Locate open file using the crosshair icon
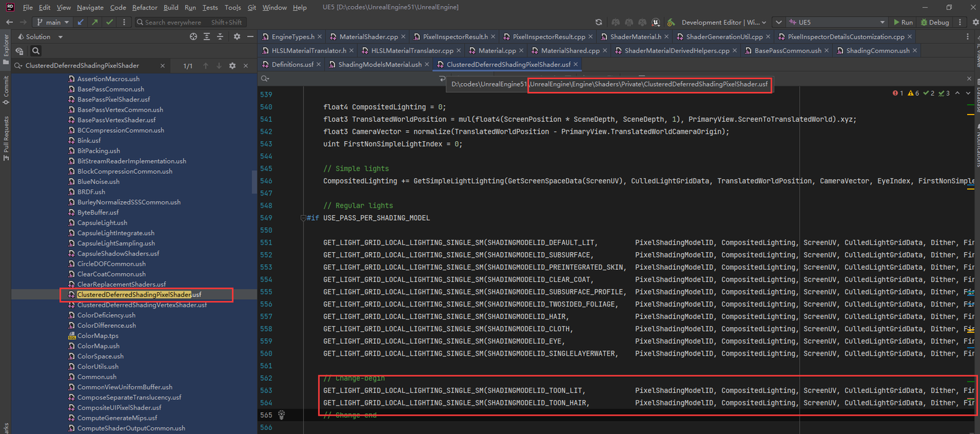The image size is (980, 434). click(x=193, y=37)
